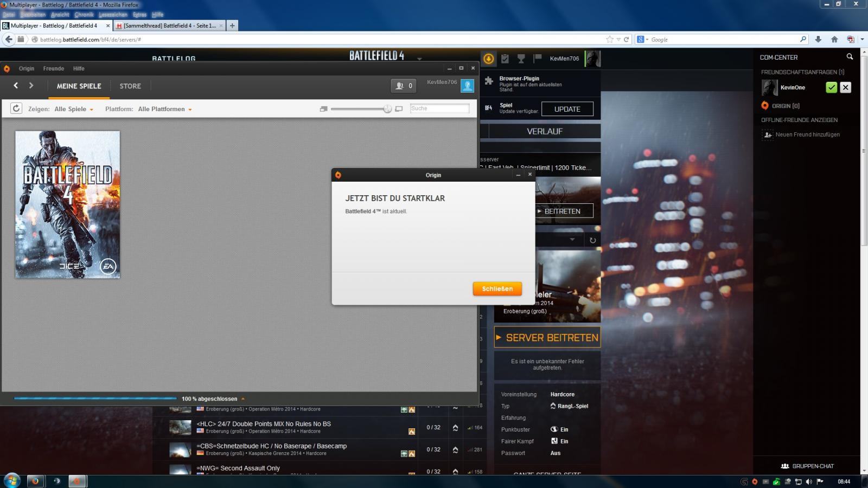Switch to the Meine Spiele tab

(79, 86)
